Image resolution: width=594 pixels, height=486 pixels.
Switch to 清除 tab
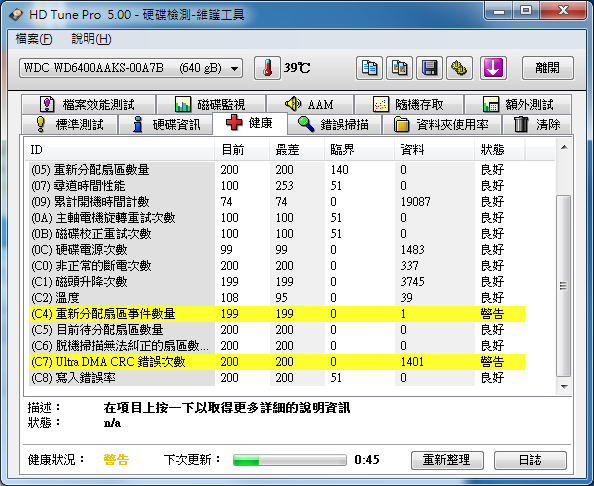[x=537, y=124]
